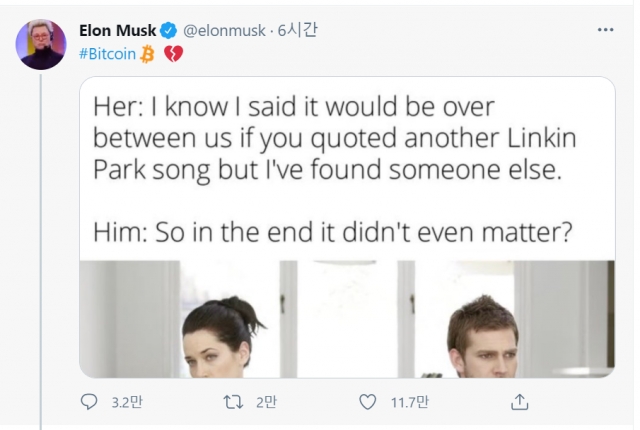The width and height of the screenshot is (640, 430).
Task: Retweet this Bitcoin tweet
Action: [x=234, y=402]
